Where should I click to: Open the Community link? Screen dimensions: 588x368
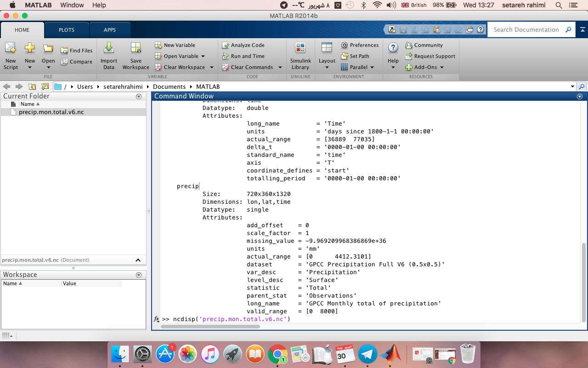(424, 45)
